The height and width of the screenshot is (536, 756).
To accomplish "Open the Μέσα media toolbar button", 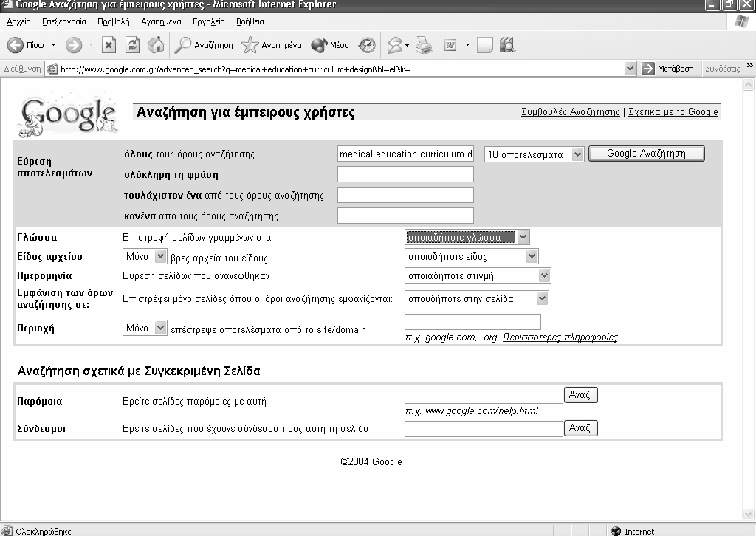I will [x=330, y=45].
